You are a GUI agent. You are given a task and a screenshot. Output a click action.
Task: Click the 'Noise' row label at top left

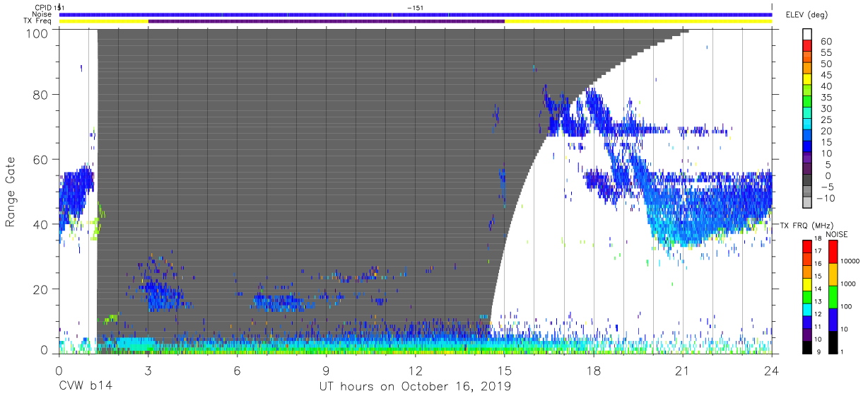[43, 14]
